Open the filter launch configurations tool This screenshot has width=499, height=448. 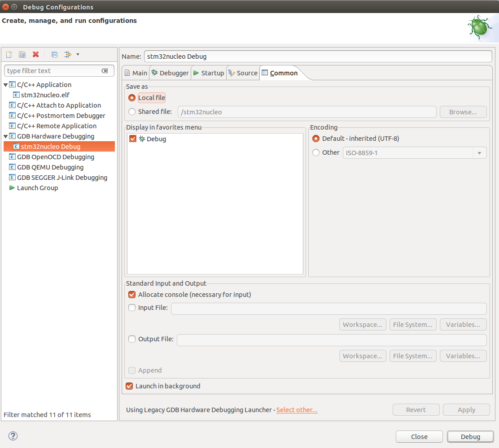click(x=67, y=54)
